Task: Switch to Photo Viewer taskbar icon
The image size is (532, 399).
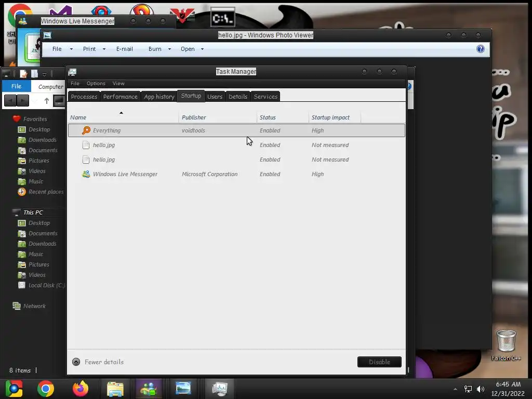Action: 183,388
